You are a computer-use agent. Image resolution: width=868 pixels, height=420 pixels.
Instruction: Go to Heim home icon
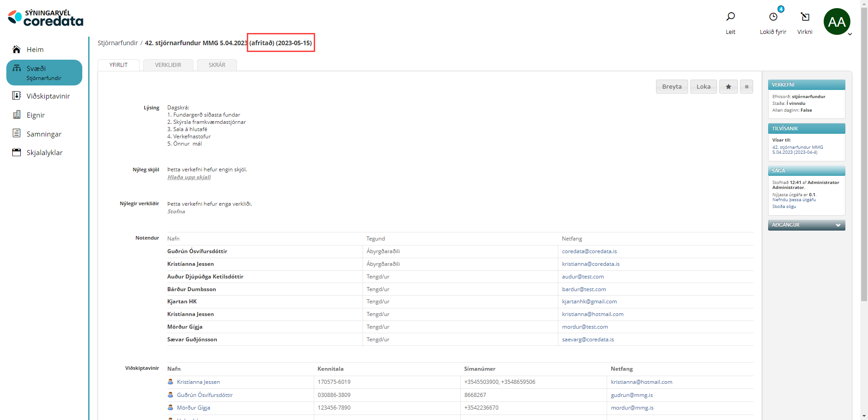17,50
